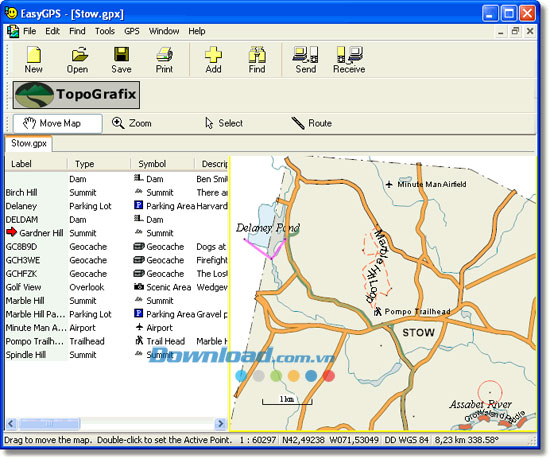This screenshot has height=459, width=550.
Task: Select the Pompo Trailh... row
Action: click(117, 341)
